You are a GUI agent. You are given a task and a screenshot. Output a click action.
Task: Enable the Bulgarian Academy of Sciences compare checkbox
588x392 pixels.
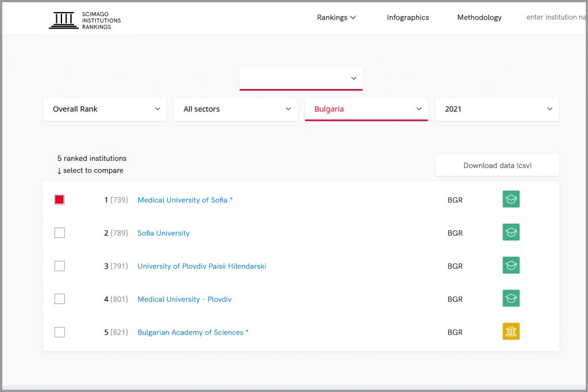(60, 332)
